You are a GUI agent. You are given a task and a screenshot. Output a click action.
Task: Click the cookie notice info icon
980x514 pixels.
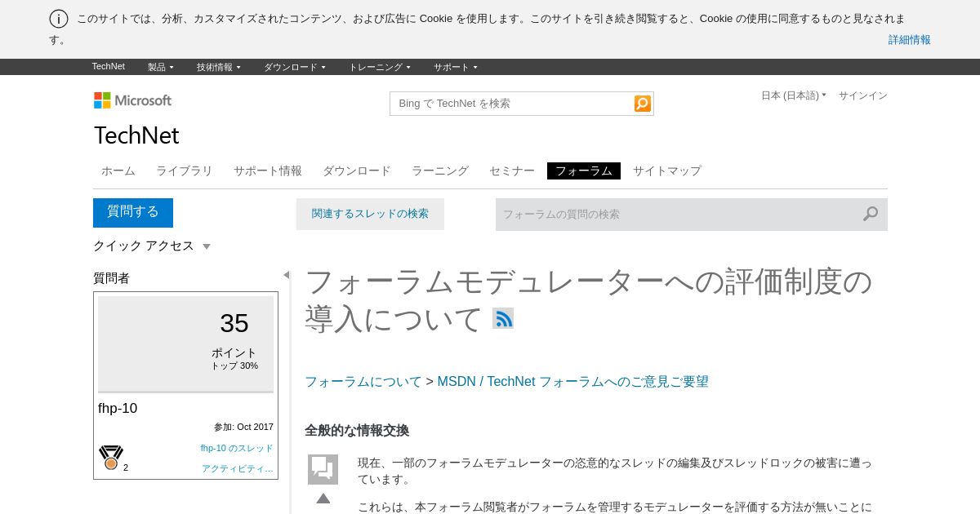point(59,19)
